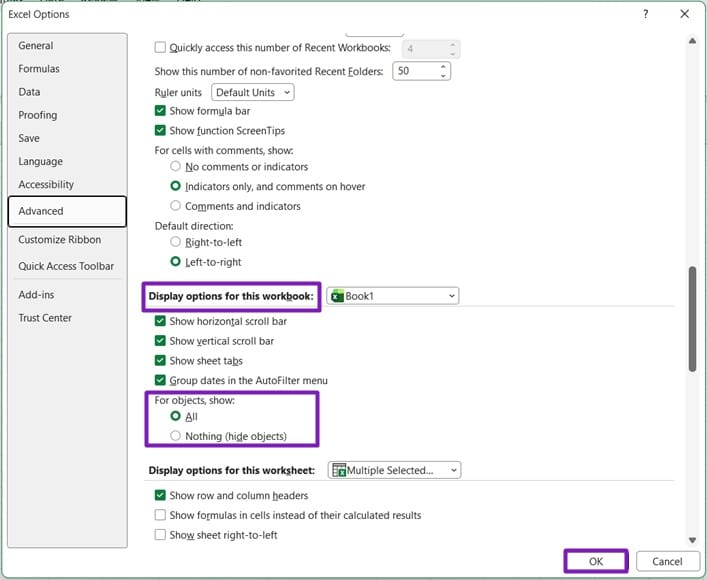Screen dimensions: 707x580
Task: Toggle Group dates in AutoFilter menu
Action: tap(160, 380)
